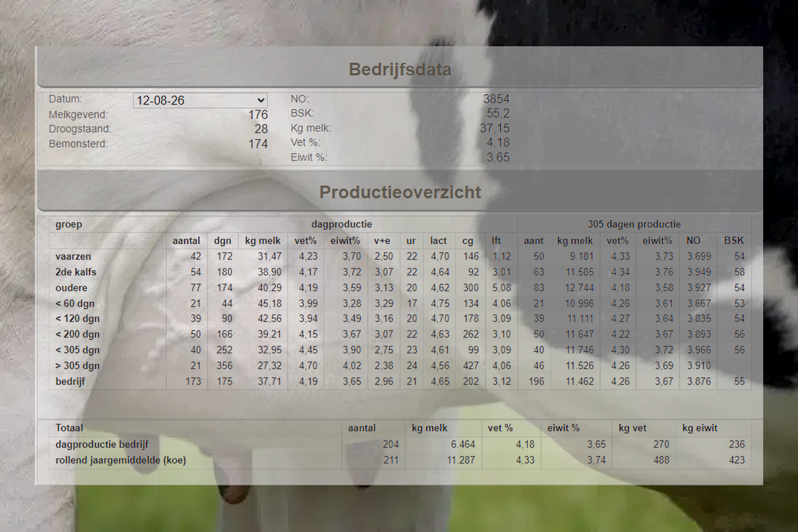Click the Productieoverzicht section header
The width and height of the screenshot is (798, 532).
(x=400, y=192)
